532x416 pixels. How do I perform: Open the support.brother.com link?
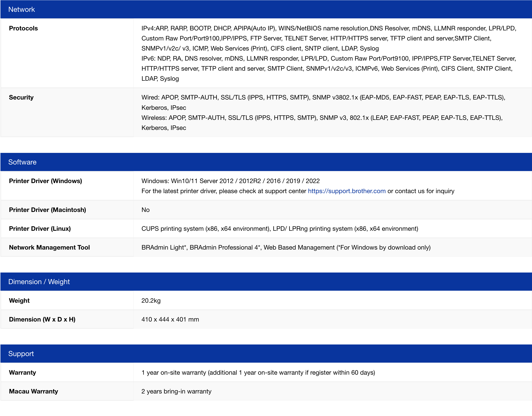[x=347, y=191]
